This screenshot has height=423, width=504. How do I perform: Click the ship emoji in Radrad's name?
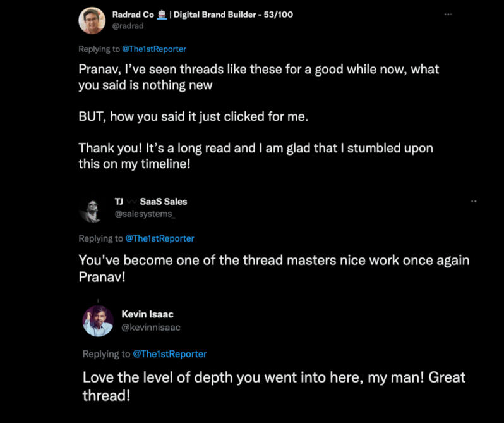point(162,15)
